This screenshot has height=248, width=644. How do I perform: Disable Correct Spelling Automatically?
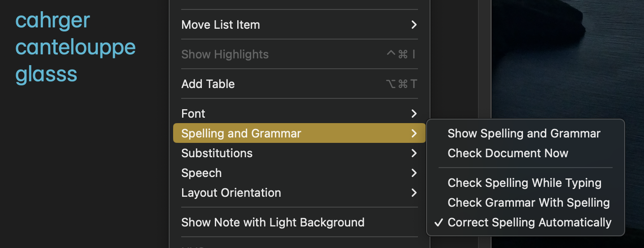coord(529,222)
